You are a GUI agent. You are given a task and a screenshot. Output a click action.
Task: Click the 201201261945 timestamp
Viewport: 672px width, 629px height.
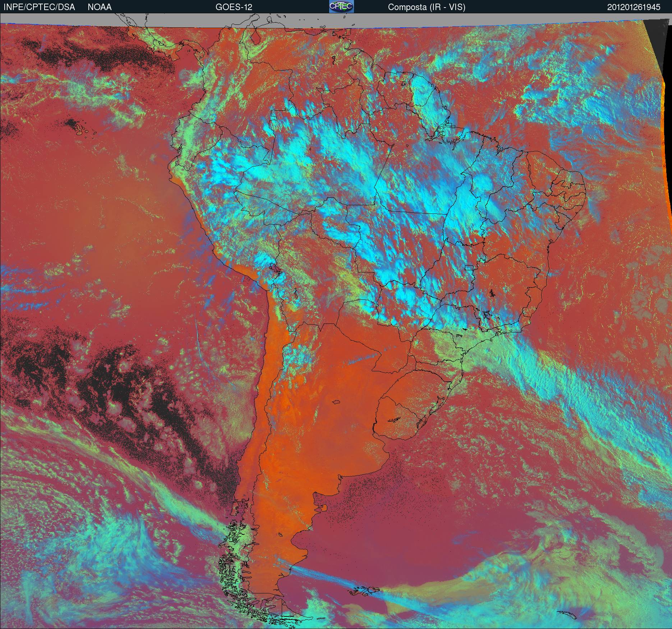pos(634,7)
